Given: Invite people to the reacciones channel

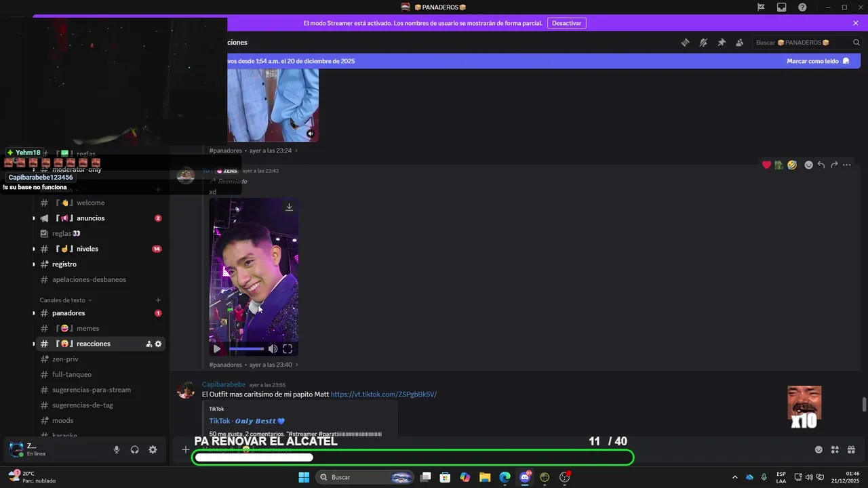Looking at the screenshot, I should coord(149,344).
